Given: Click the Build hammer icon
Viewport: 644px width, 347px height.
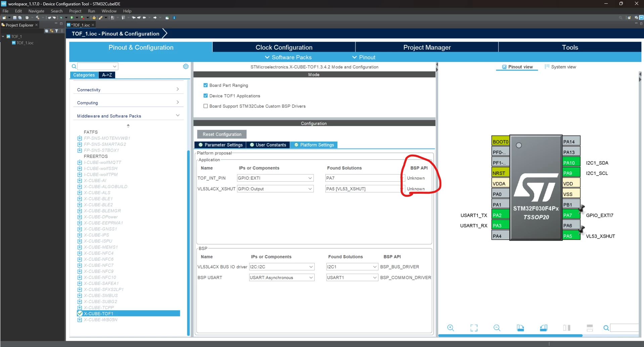Looking at the screenshot, I should tap(38, 17).
